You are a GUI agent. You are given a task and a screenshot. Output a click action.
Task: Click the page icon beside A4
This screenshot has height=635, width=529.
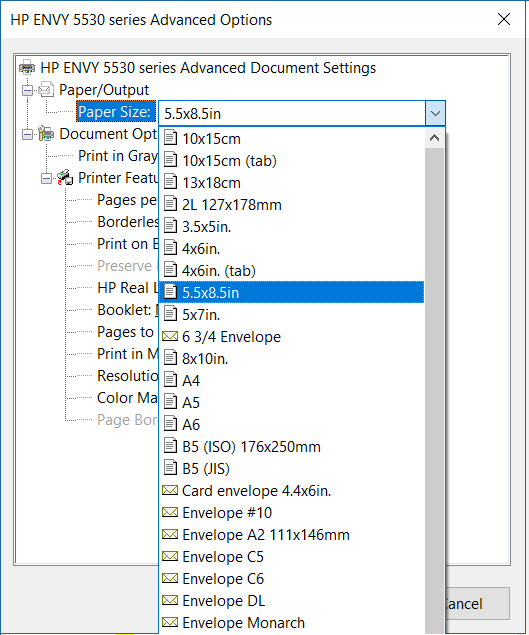(x=170, y=380)
